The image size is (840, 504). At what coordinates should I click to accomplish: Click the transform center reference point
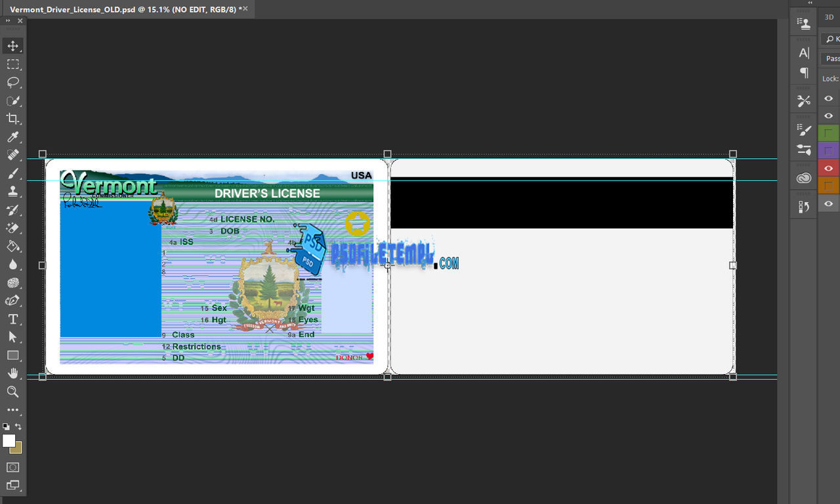coord(387,265)
